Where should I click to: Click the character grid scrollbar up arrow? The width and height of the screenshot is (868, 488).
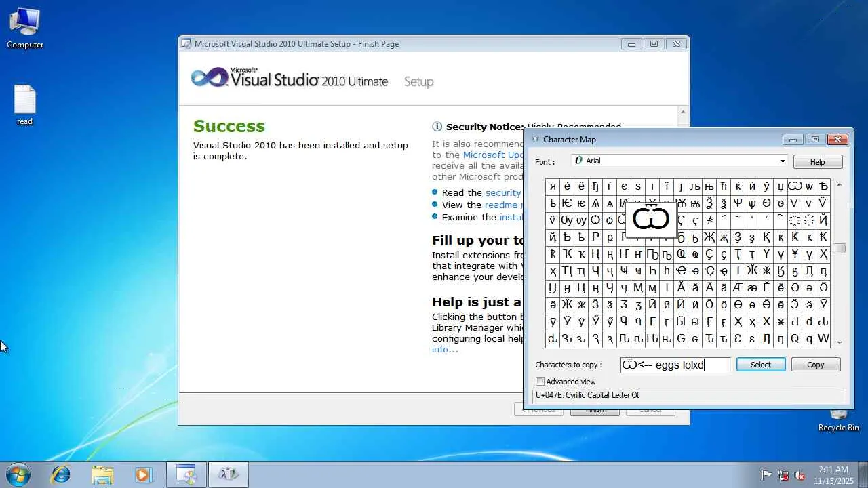coord(840,185)
